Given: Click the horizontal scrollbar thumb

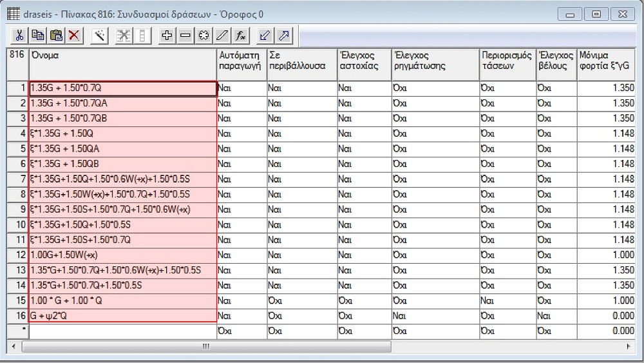Looking at the screenshot, I should (x=206, y=346).
